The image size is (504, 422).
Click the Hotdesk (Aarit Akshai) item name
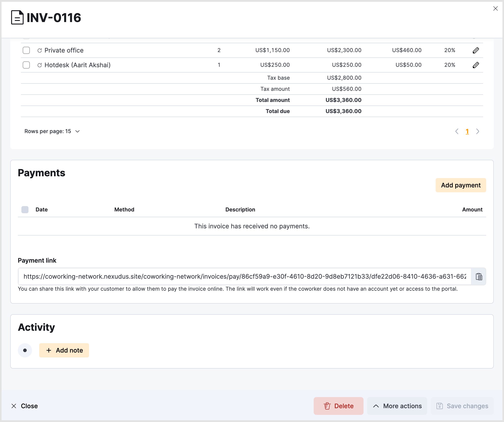77,65
